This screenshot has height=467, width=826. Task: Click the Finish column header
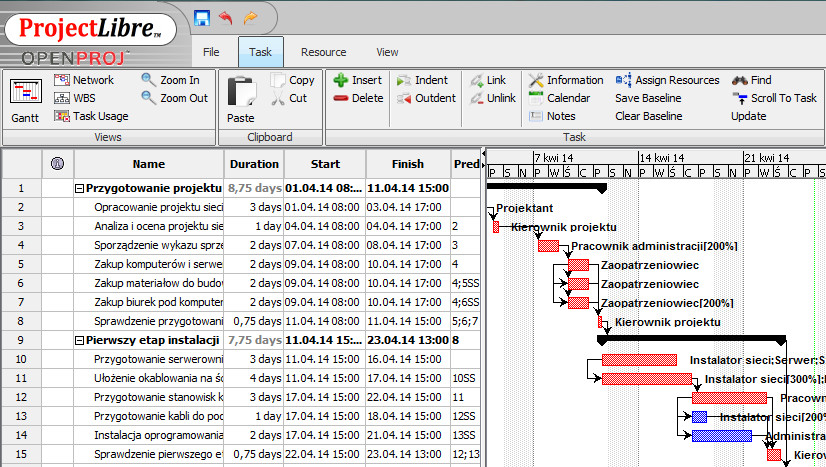(x=408, y=164)
